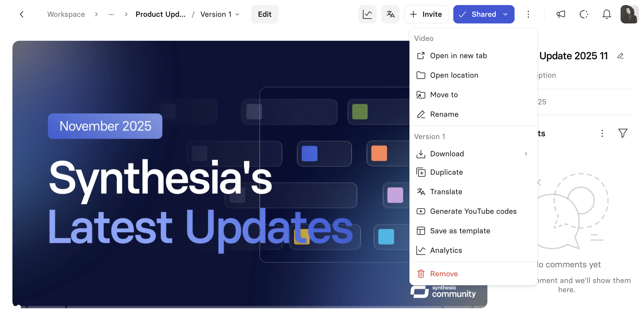Click the Update 2025 11 video title
Image resolution: width=644 pixels, height=314 pixels.
(573, 56)
